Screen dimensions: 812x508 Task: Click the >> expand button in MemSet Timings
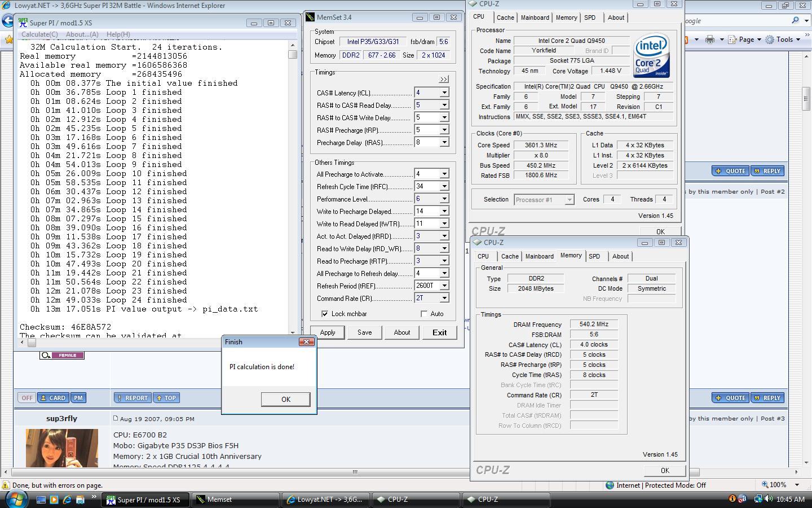click(444, 79)
